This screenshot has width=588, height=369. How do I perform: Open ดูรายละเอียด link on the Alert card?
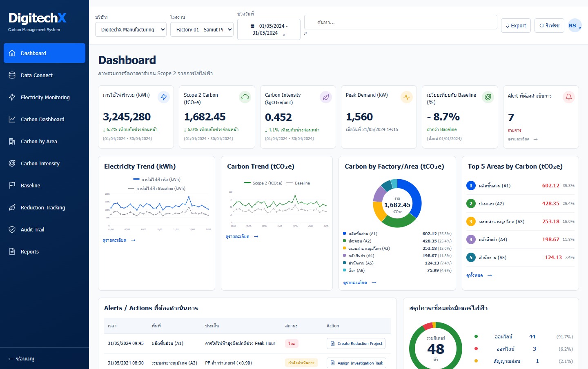pos(523,139)
